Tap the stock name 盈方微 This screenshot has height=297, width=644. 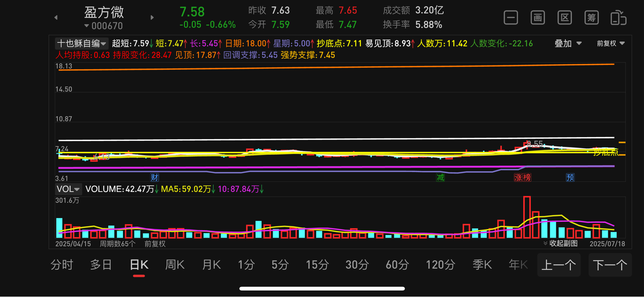[104, 12]
